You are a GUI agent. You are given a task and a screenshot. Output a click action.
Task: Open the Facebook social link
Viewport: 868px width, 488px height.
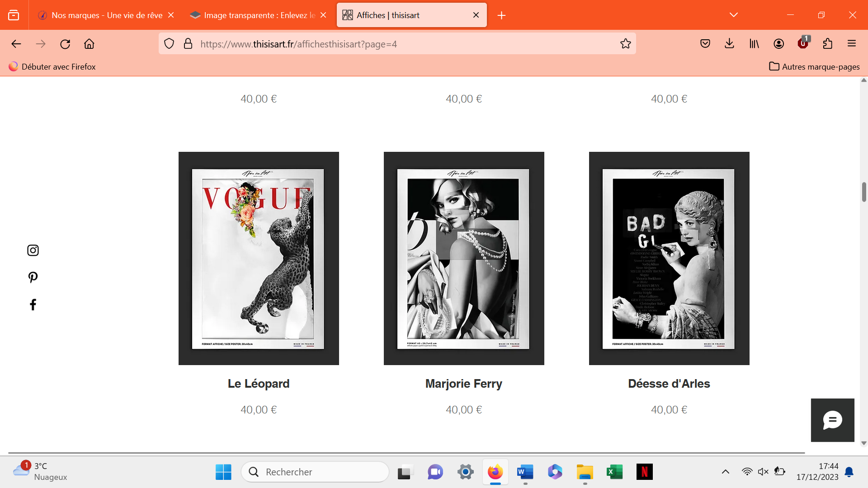(33, 305)
